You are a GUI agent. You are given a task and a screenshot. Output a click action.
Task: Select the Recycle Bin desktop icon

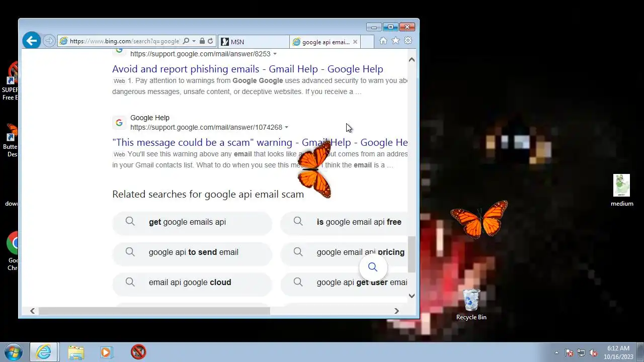coord(471,305)
